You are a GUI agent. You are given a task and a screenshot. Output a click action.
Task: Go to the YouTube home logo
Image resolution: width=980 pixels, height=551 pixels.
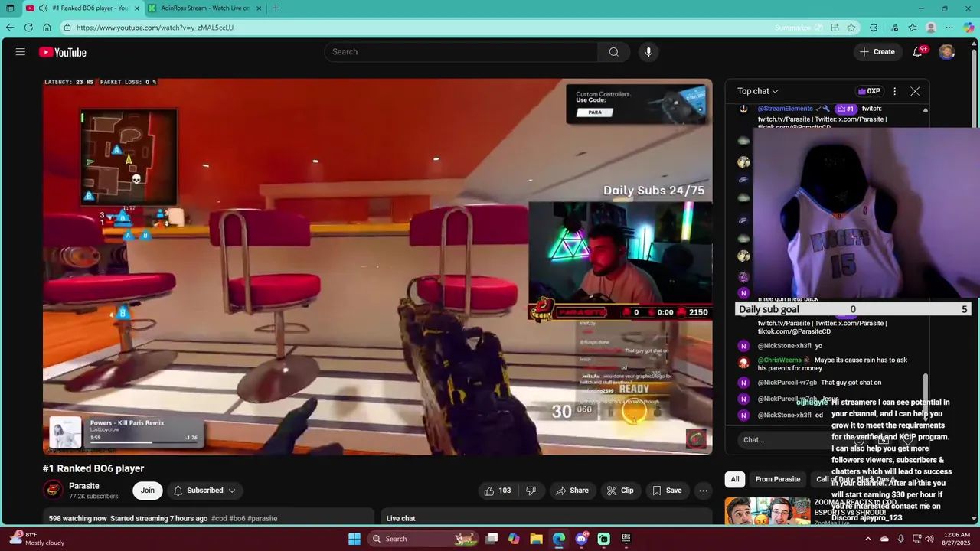click(63, 52)
